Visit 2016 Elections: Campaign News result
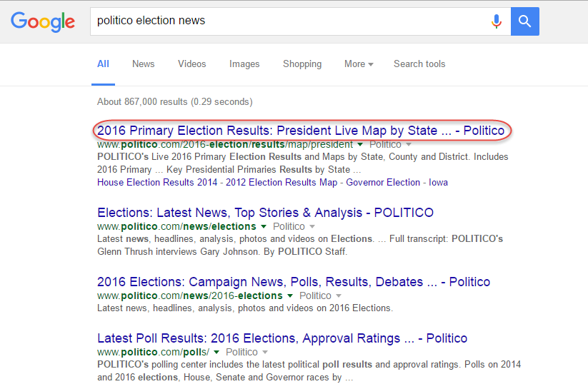The width and height of the screenshot is (588, 389). (294, 282)
